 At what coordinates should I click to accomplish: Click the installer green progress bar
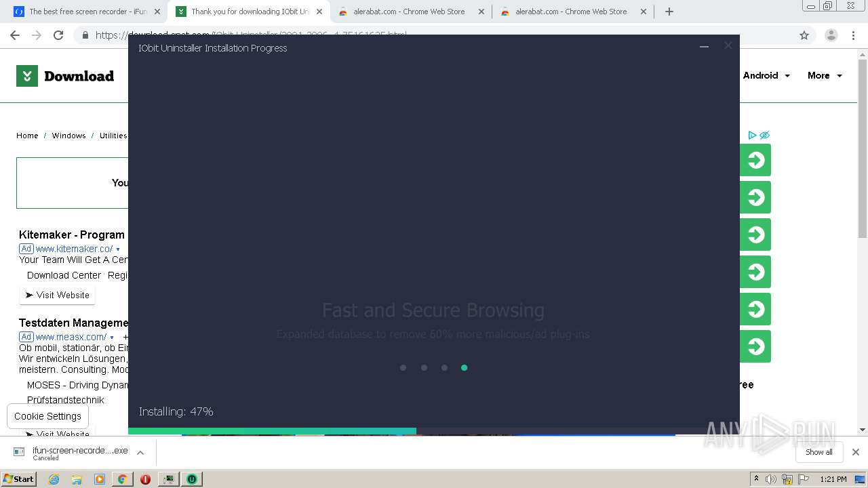click(x=272, y=430)
